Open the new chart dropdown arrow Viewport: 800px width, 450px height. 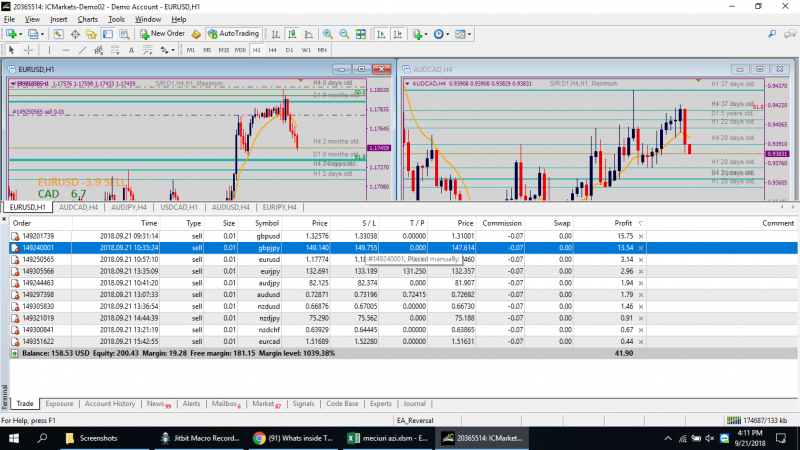point(22,33)
